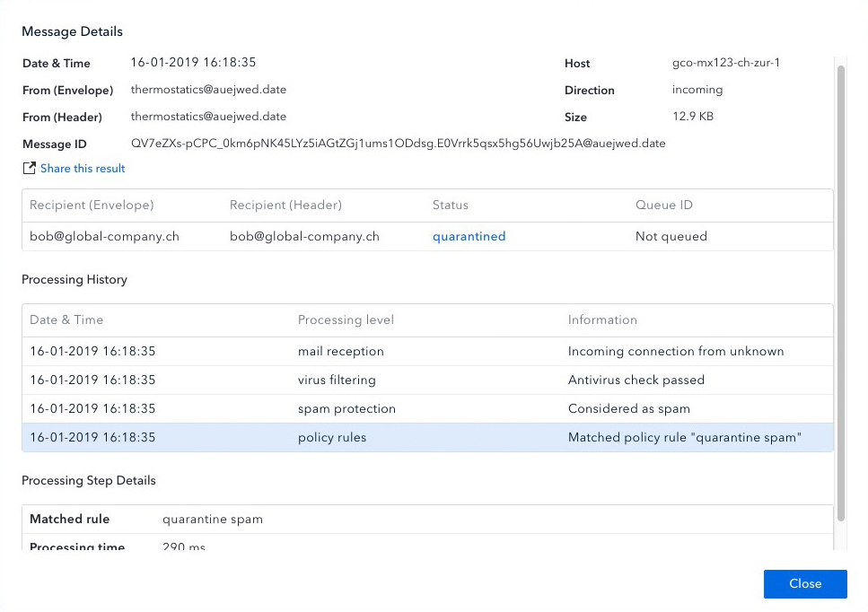Select the spam protection processing row

[427, 409]
